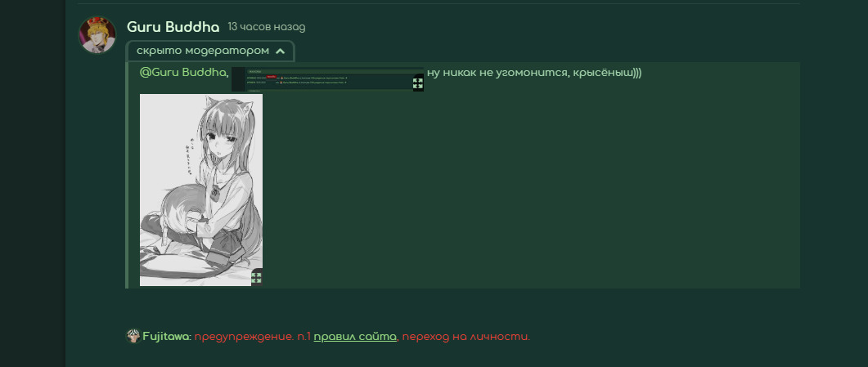Image resolution: width=868 pixels, height=367 pixels.
Task: Click the '13 часов назад' timestamp
Action: coord(267,28)
